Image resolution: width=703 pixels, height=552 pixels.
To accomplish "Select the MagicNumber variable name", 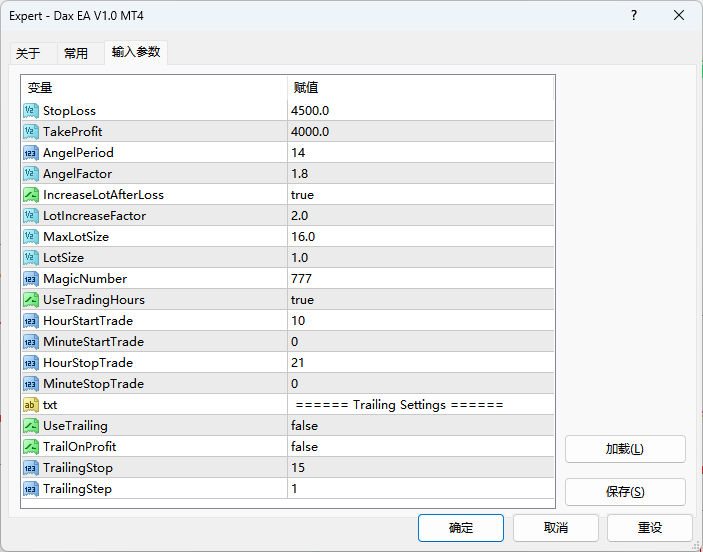I will (x=85, y=279).
